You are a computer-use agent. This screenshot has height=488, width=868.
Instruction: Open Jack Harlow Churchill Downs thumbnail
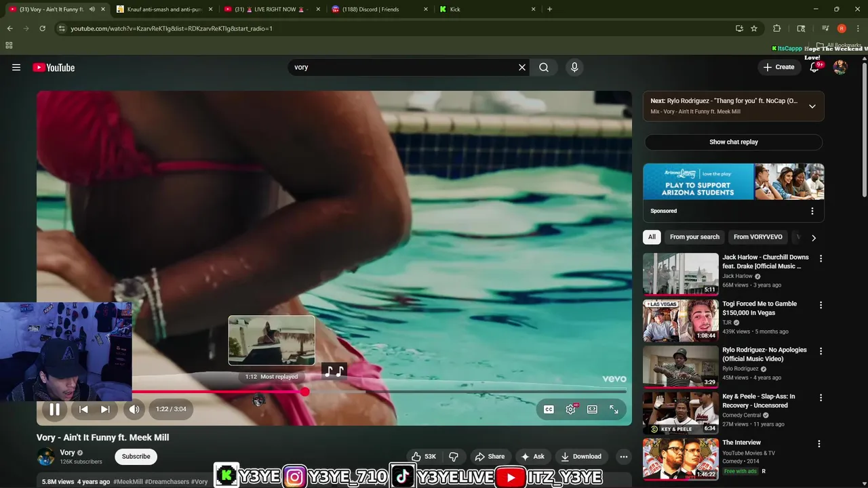[x=680, y=274]
